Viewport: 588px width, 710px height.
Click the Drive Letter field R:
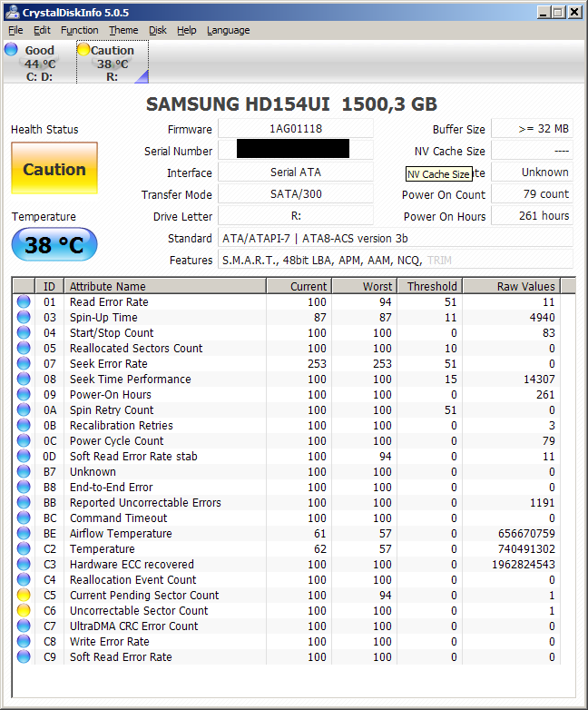click(296, 215)
